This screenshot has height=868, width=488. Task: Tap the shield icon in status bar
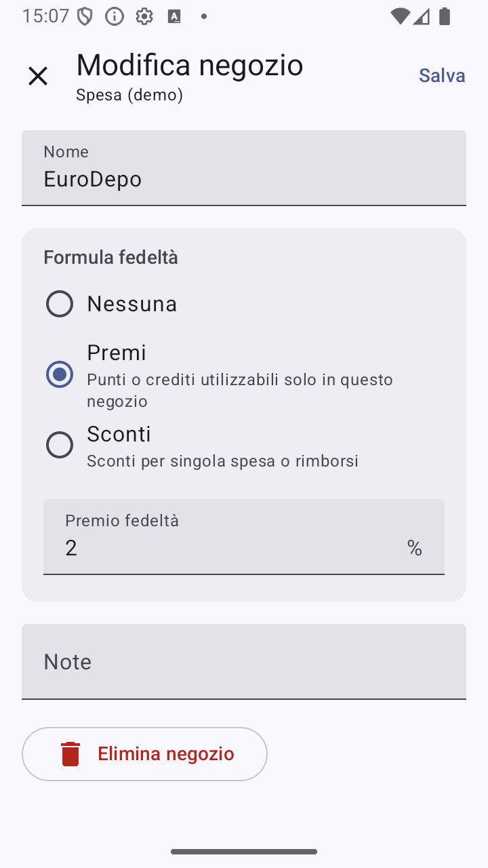click(x=85, y=16)
